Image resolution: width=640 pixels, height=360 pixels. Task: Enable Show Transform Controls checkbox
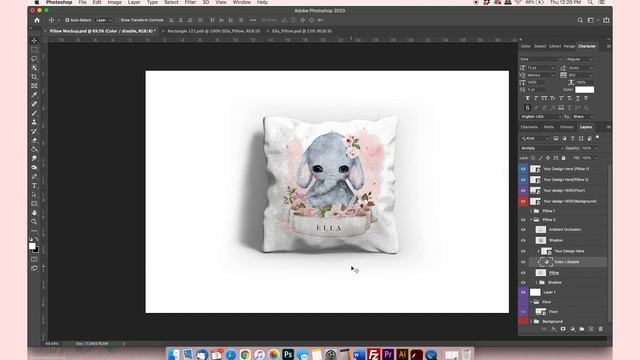(118, 20)
